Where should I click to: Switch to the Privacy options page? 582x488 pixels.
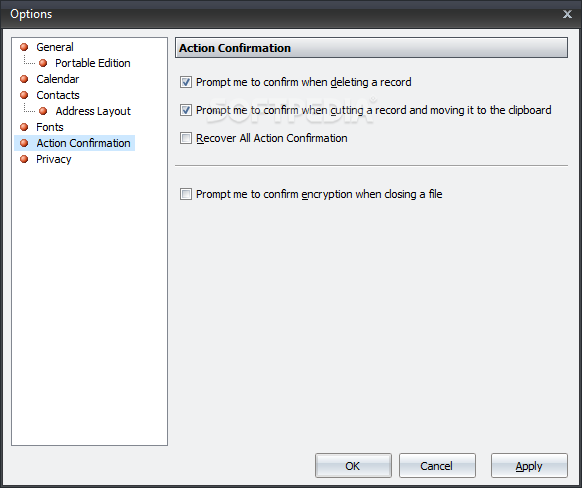pyautogui.click(x=54, y=159)
